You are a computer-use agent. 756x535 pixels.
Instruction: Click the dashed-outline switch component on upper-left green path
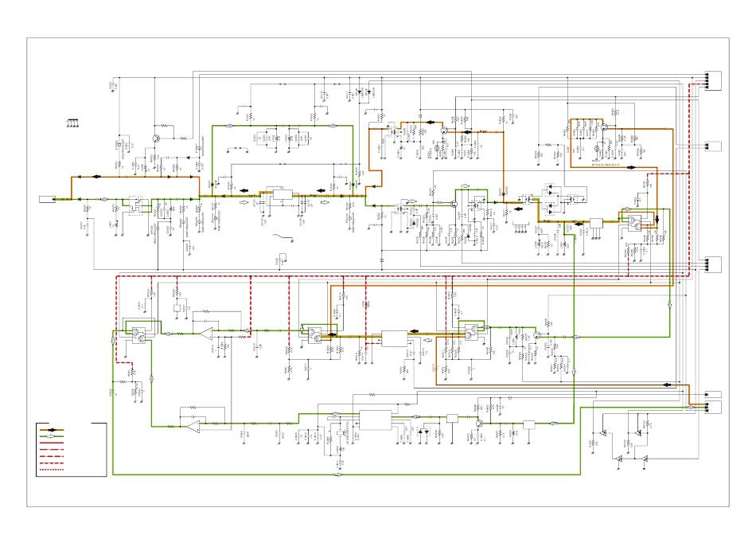tap(137, 205)
